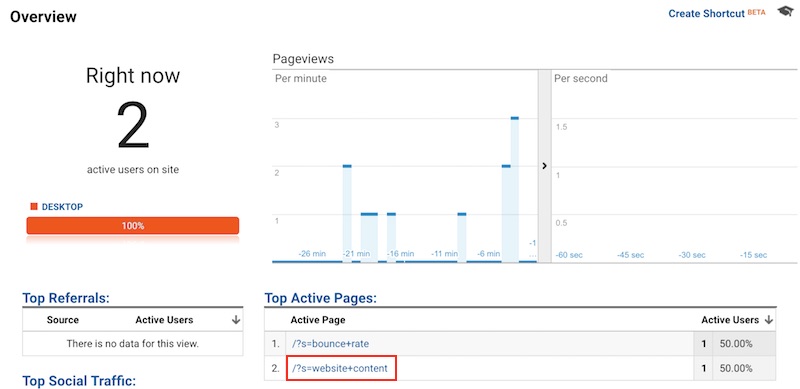Sort Top Active Pages by Active Users arrow
The height and width of the screenshot is (389, 800).
pos(768,320)
